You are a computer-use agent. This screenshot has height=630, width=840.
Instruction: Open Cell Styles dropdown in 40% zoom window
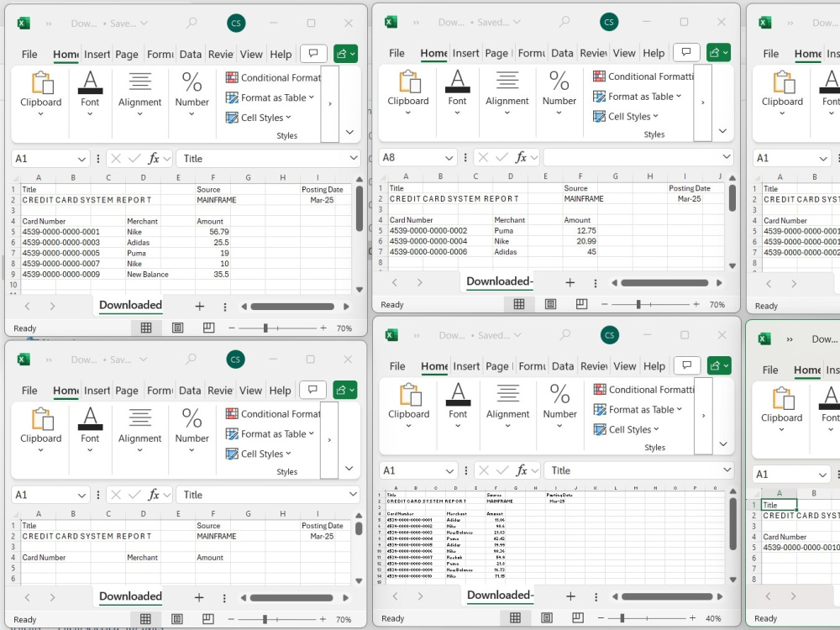[627, 429]
